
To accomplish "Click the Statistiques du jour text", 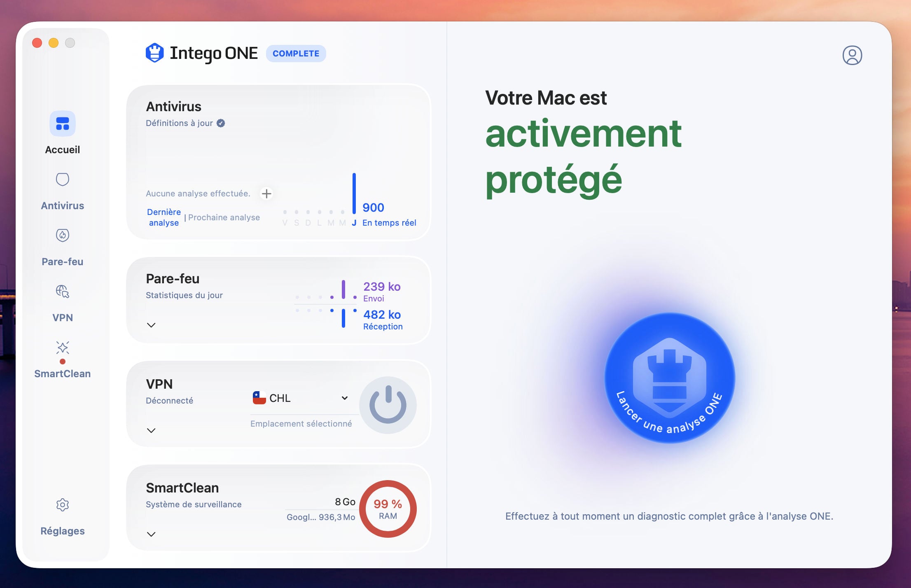I will [x=184, y=295].
